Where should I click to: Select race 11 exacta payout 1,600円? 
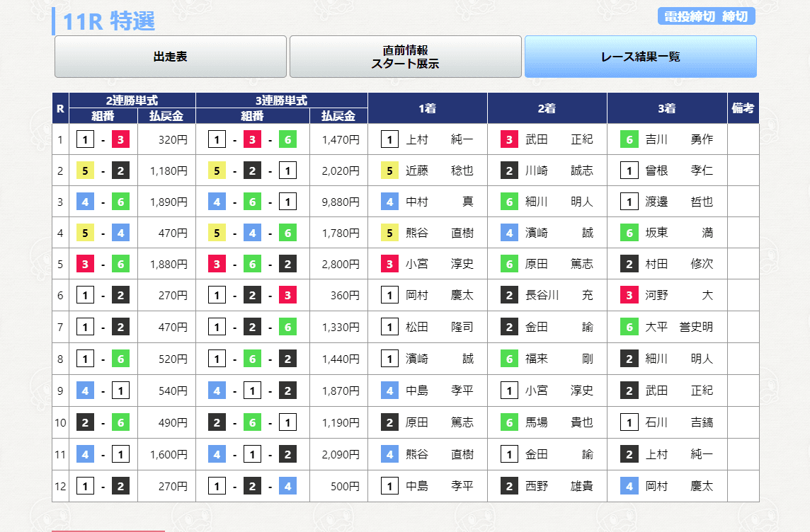pyautogui.click(x=169, y=455)
